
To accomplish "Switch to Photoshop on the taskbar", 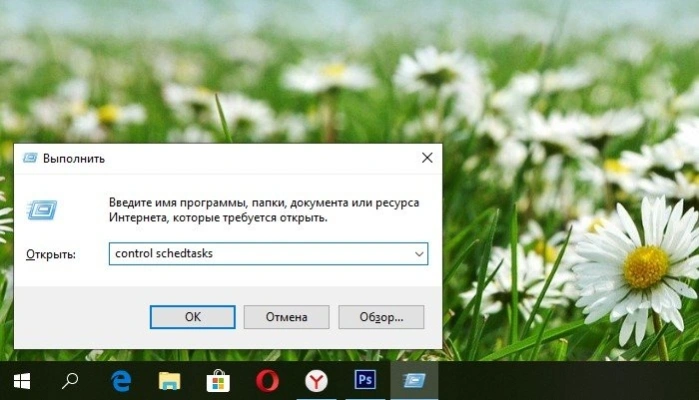I will pos(365,380).
